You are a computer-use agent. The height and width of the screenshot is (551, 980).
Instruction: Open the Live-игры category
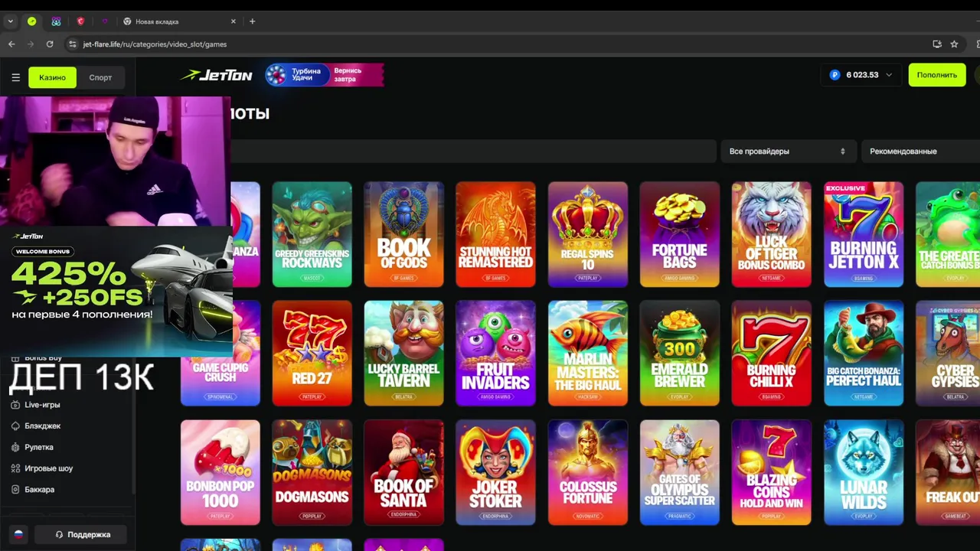point(42,405)
